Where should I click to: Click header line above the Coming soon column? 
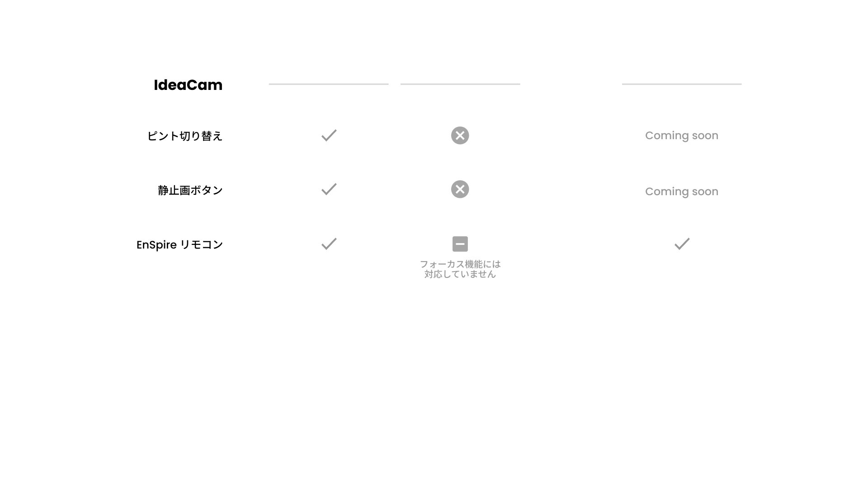(682, 84)
